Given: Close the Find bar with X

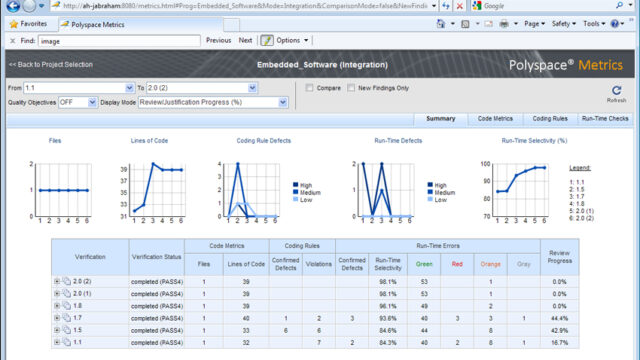Looking at the screenshot, I should 13,41.
